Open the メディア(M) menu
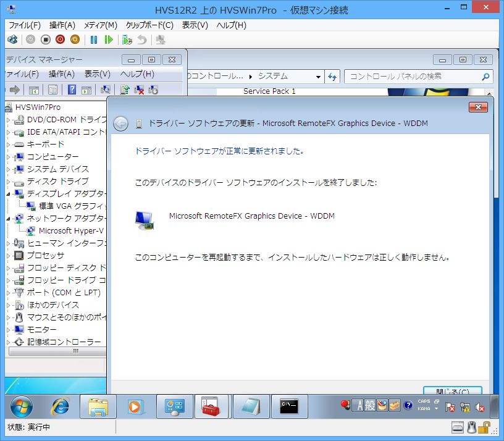504x441 pixels. (100, 25)
